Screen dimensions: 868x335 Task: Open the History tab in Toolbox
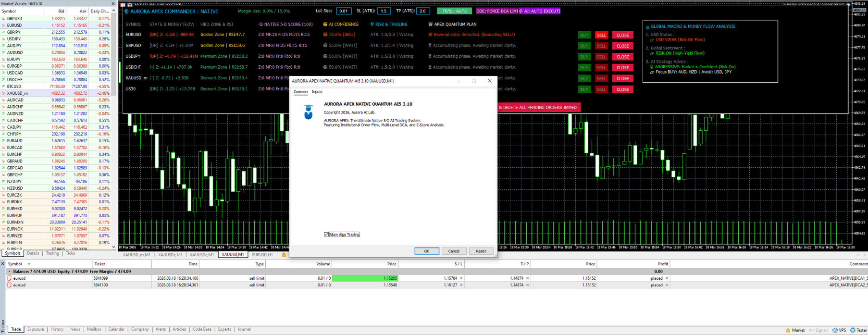[x=57, y=329]
